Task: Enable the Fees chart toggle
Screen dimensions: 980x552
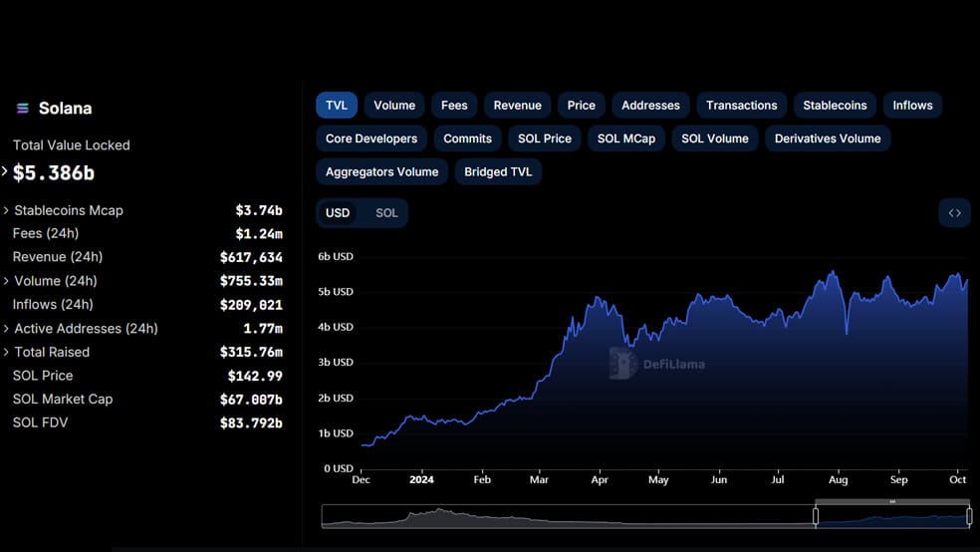Action: pyautogui.click(x=454, y=105)
